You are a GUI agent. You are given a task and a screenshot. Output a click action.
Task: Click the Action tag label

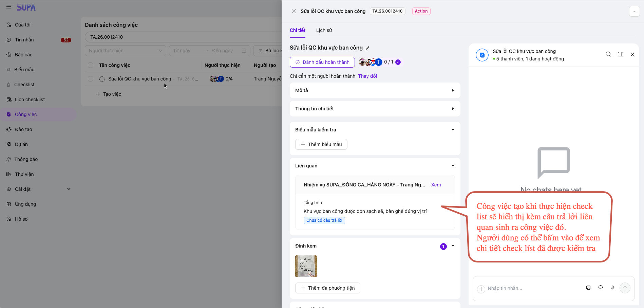click(x=421, y=11)
